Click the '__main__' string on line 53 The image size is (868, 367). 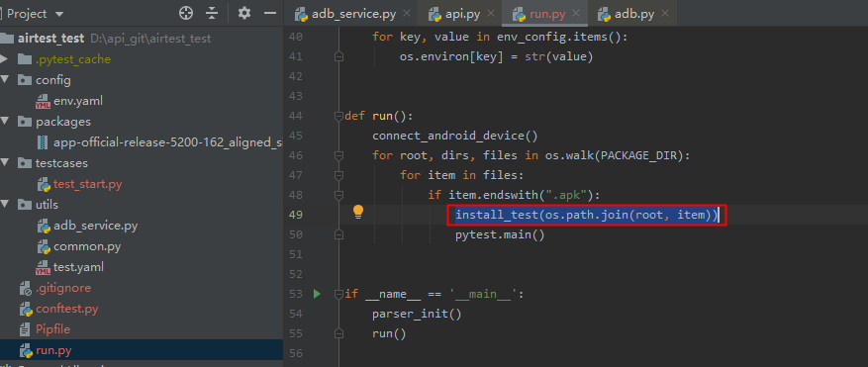click(x=483, y=294)
